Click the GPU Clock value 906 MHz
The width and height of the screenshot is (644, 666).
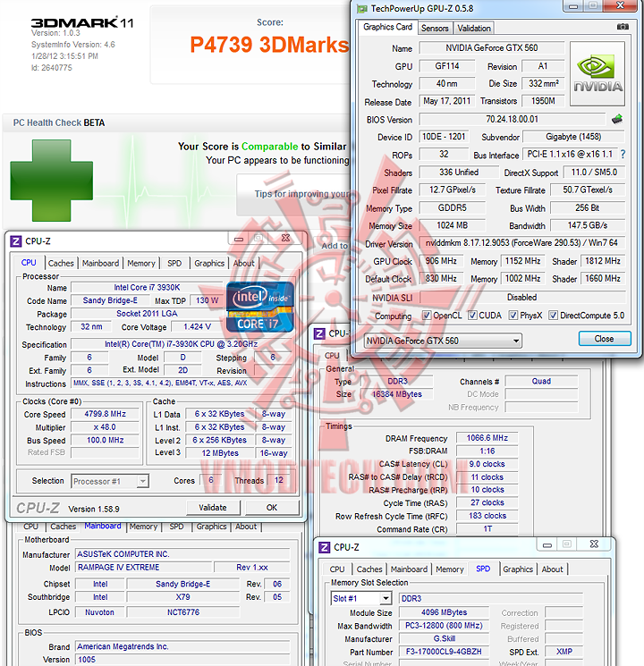click(441, 261)
